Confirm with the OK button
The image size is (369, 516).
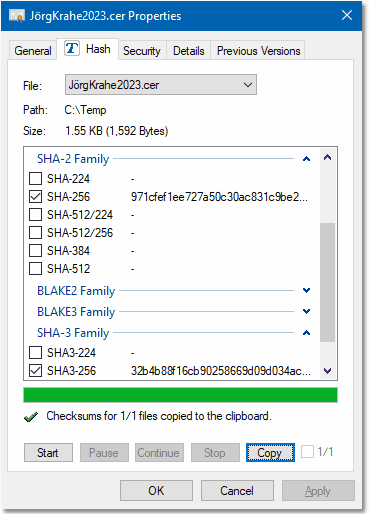[156, 491]
